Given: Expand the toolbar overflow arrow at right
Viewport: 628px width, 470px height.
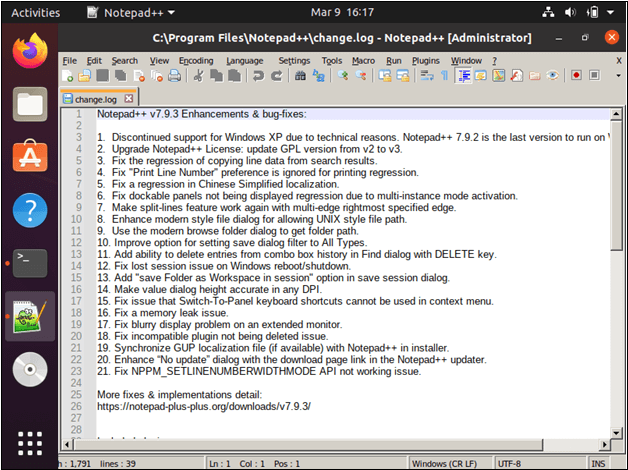Looking at the screenshot, I should coord(618,75).
